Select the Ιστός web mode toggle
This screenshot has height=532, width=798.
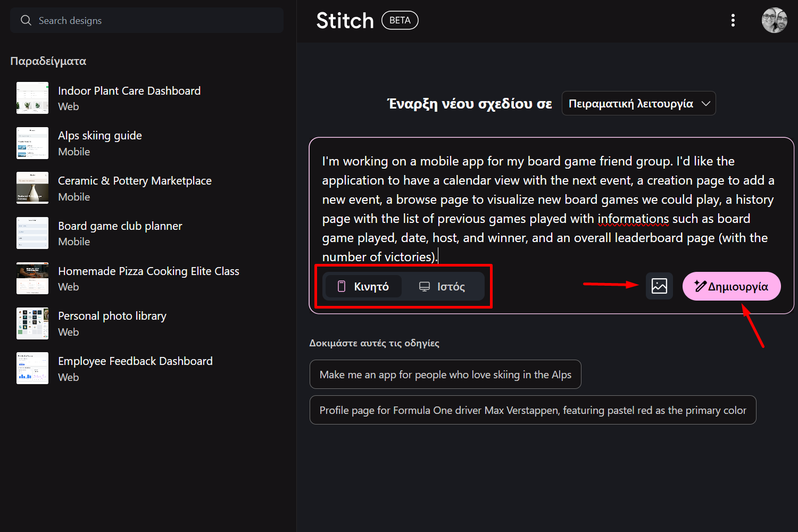pyautogui.click(x=442, y=287)
